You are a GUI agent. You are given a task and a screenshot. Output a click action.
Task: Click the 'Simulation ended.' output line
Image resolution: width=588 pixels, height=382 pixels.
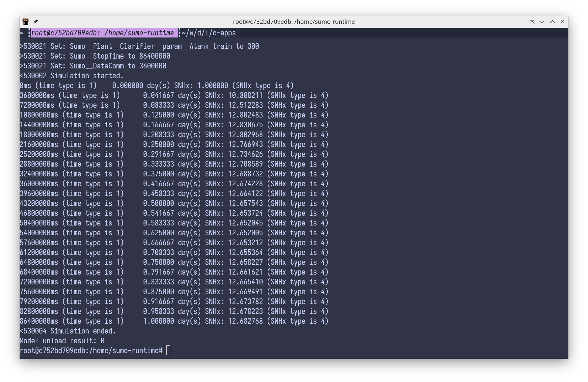pos(68,331)
